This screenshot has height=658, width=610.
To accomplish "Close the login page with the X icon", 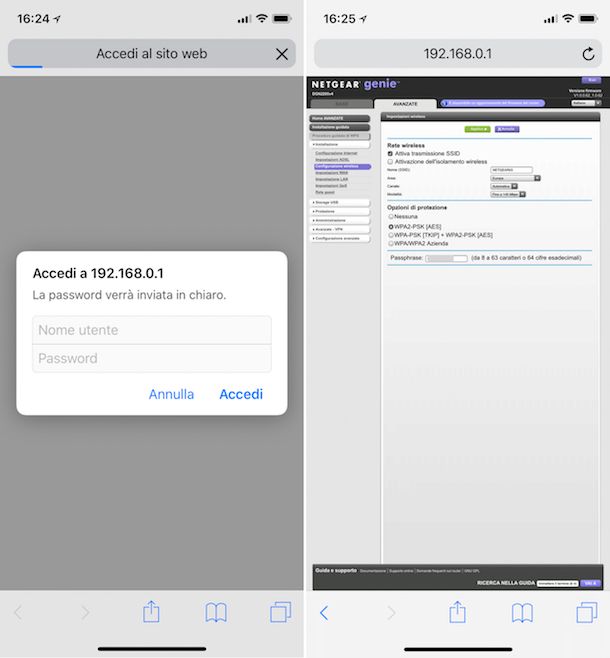I will click(282, 54).
